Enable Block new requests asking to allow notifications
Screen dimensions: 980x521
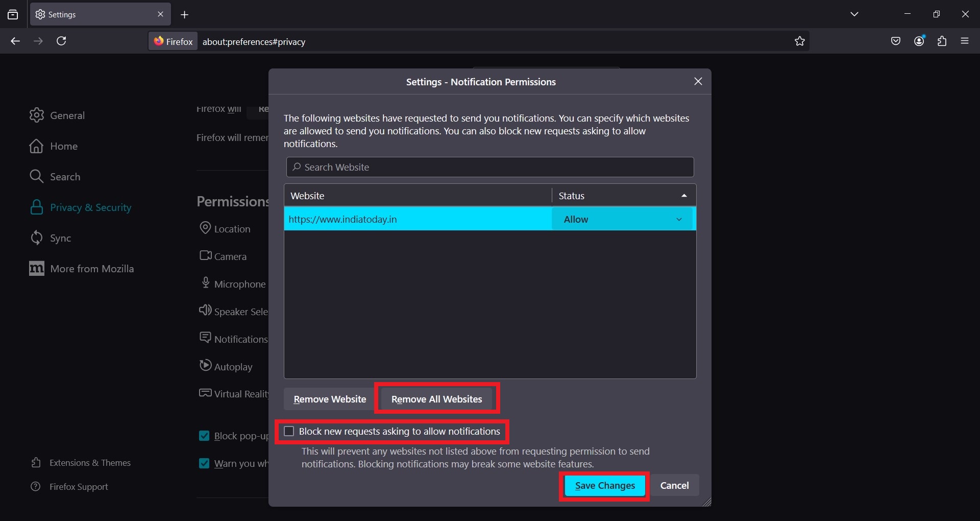click(289, 431)
